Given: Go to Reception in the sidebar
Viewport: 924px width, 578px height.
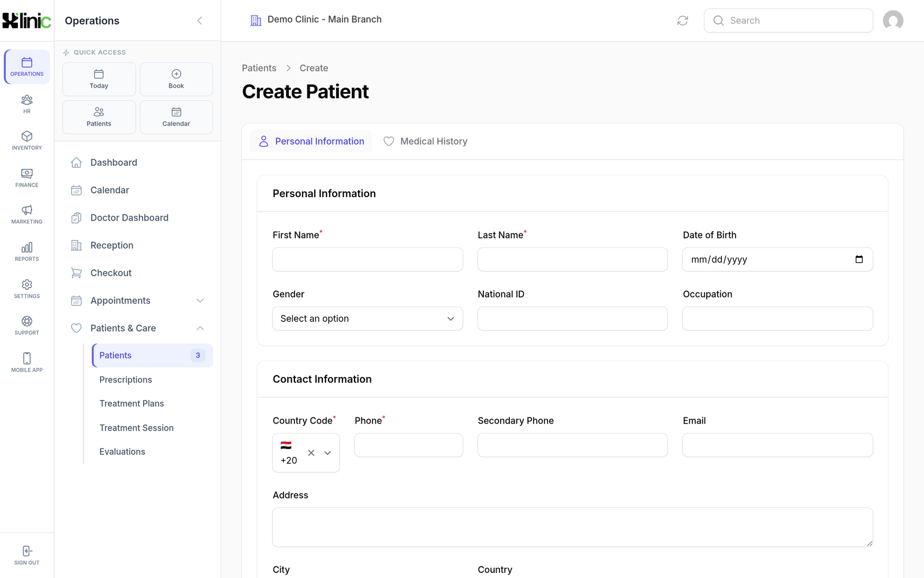Looking at the screenshot, I should pyautogui.click(x=137, y=245).
